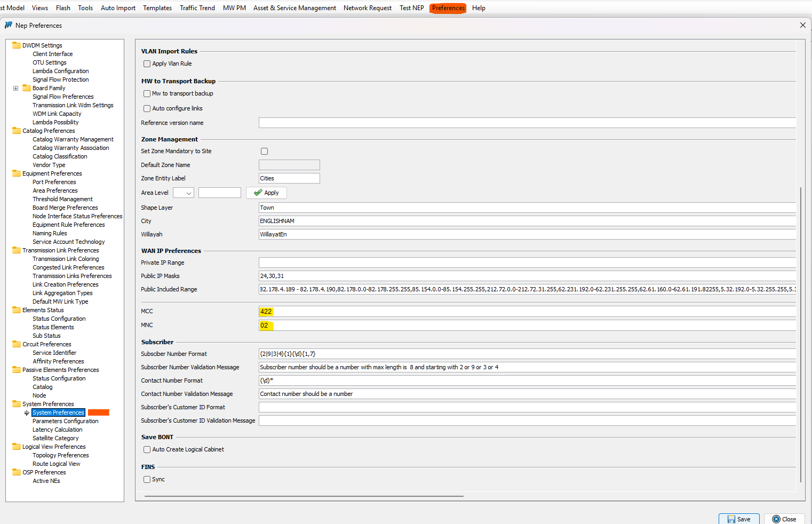Click the Board Family folder icon
812x524 pixels.
click(x=27, y=88)
